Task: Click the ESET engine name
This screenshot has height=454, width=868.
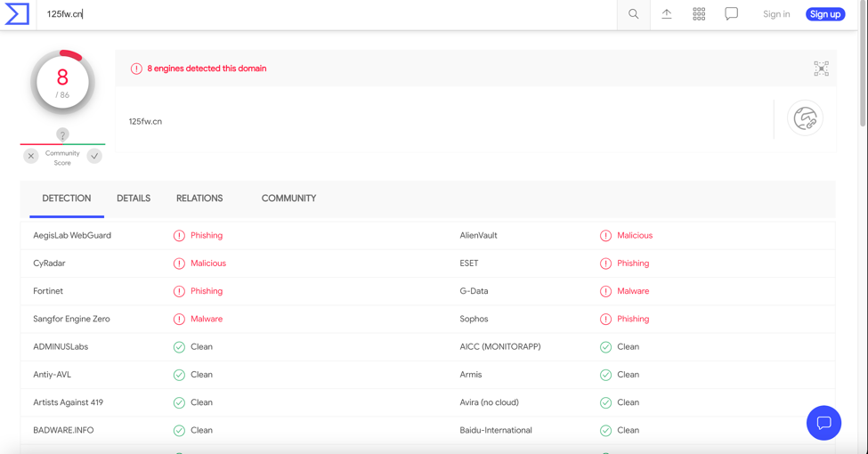Action: pyautogui.click(x=469, y=263)
